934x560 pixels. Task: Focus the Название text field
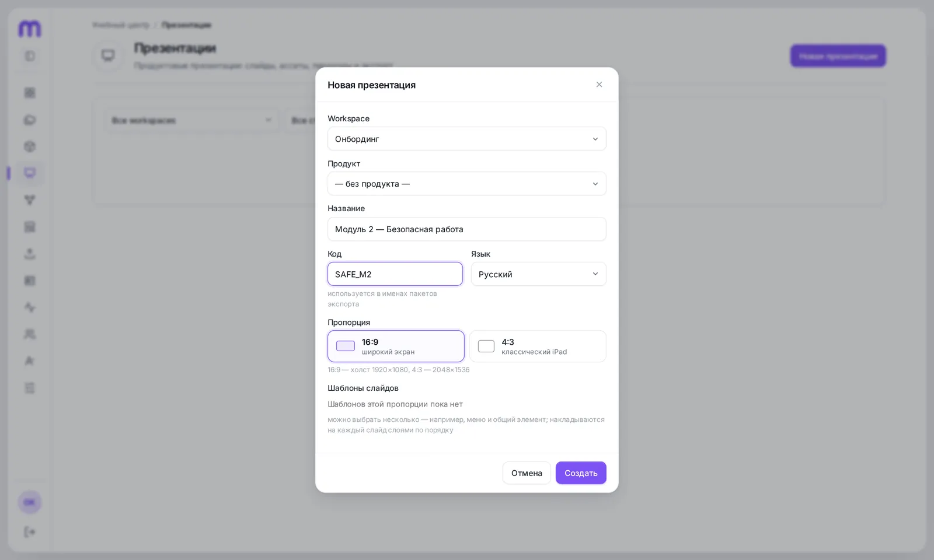tap(467, 229)
